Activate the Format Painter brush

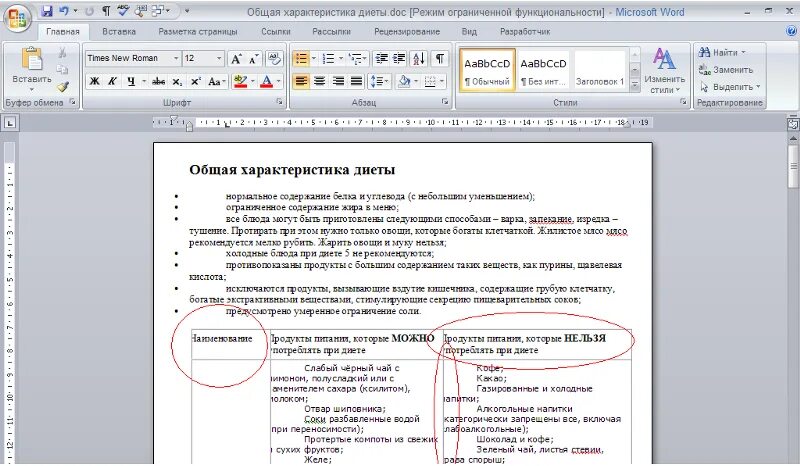click(x=62, y=87)
